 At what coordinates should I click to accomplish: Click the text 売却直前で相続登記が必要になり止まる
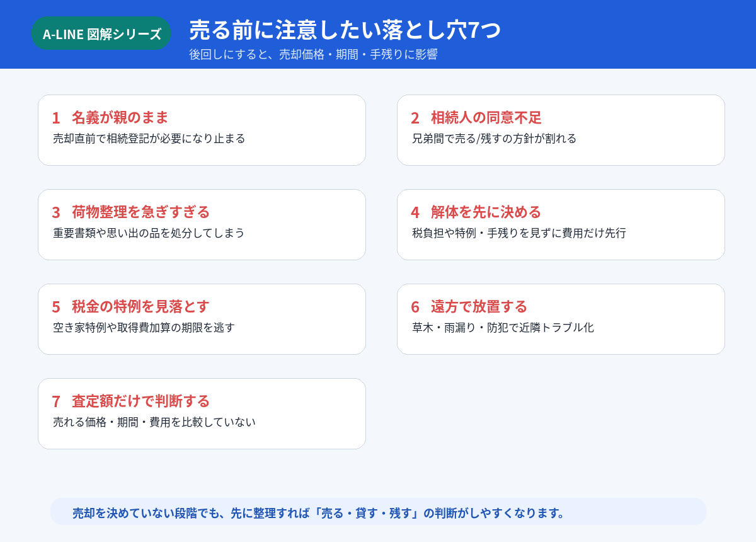click(x=149, y=138)
